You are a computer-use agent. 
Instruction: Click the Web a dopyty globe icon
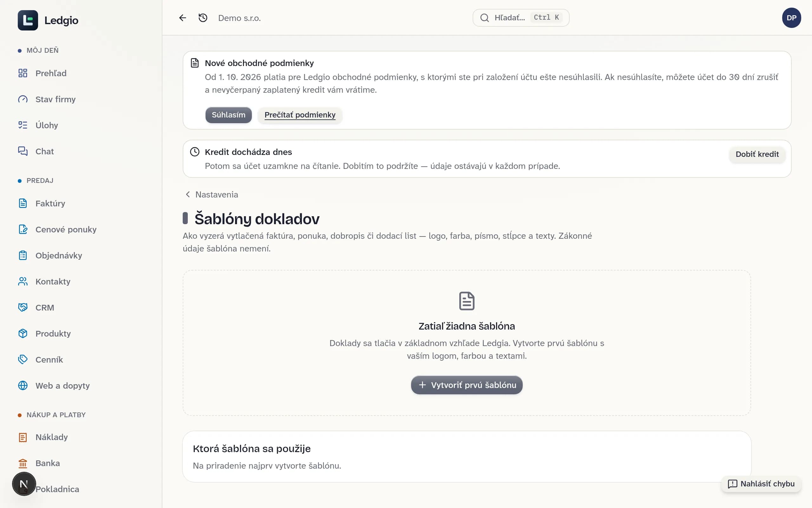point(23,385)
